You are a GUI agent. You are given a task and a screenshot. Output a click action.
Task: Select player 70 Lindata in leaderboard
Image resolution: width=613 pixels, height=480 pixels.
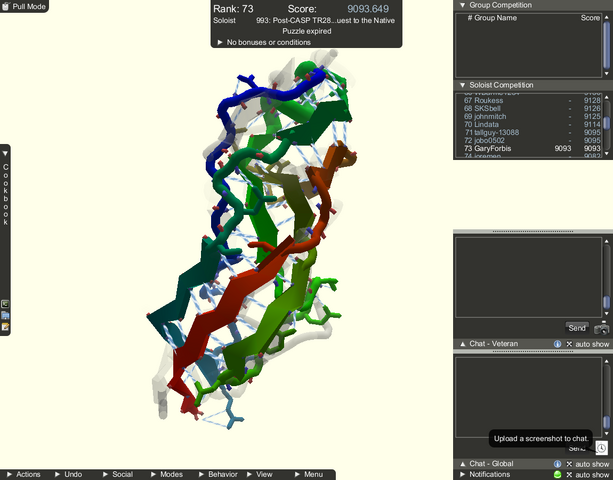pos(532,124)
